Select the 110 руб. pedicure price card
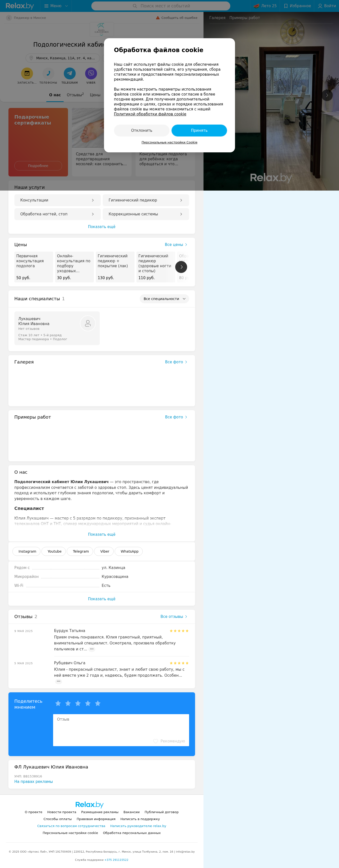339x868 pixels. 156,267
